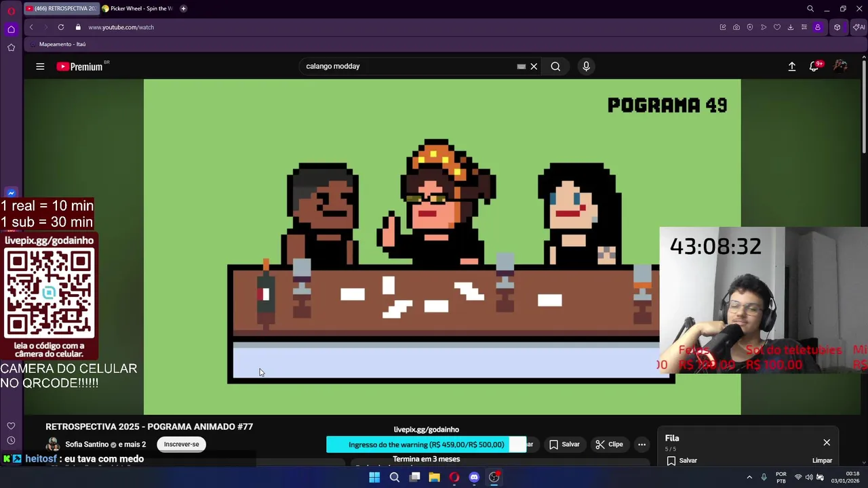Open the Opera sidebar history clock icon
The height and width of the screenshot is (488, 868).
11,441
